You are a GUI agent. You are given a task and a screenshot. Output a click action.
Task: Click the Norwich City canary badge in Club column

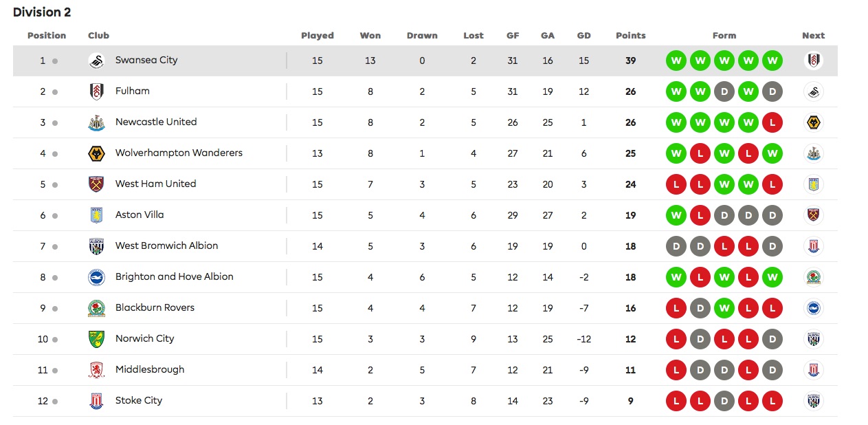pyautogui.click(x=96, y=340)
